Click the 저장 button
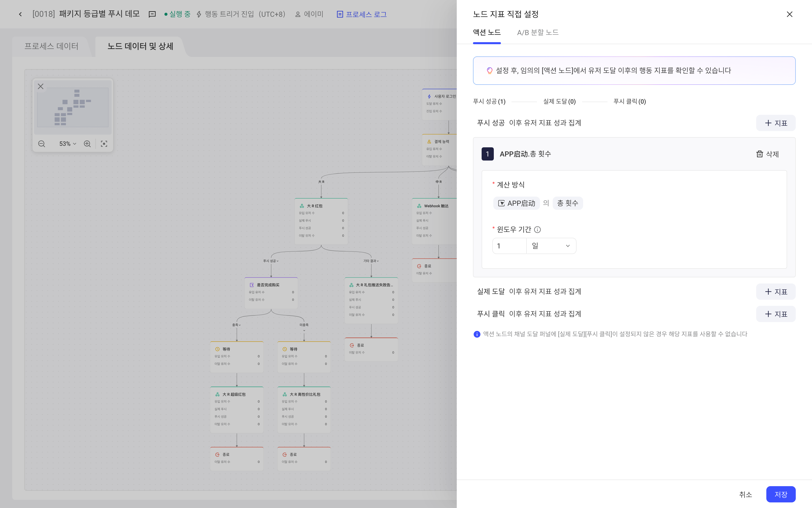This screenshot has width=812, height=508. 781,494
